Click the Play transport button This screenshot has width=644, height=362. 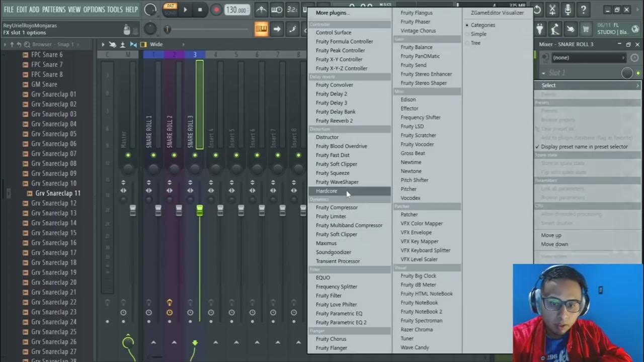pos(185,10)
